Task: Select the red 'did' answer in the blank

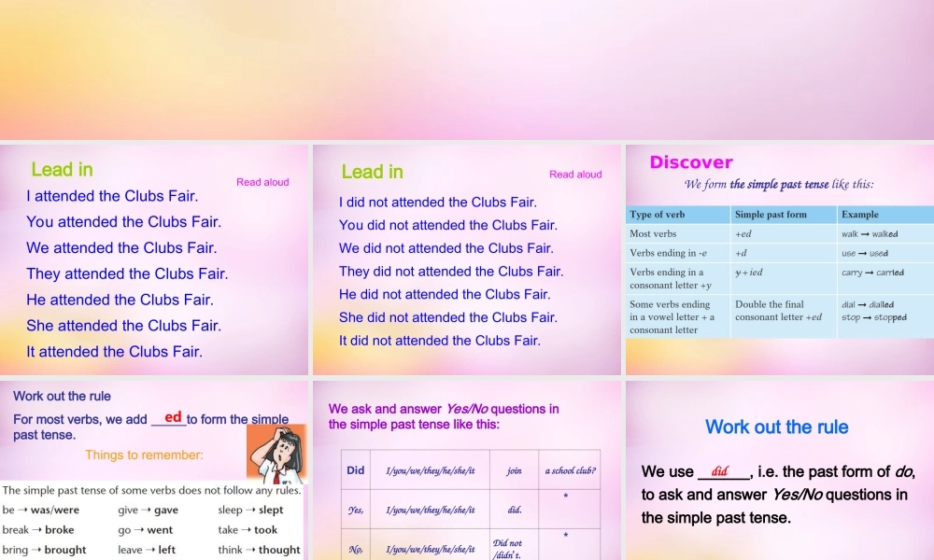Action: tap(719, 471)
